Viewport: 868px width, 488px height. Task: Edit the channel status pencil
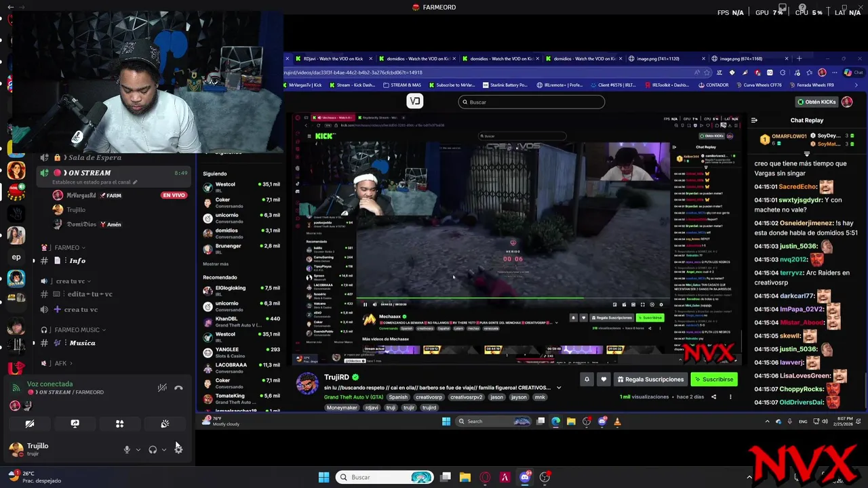pyautogui.click(x=135, y=182)
